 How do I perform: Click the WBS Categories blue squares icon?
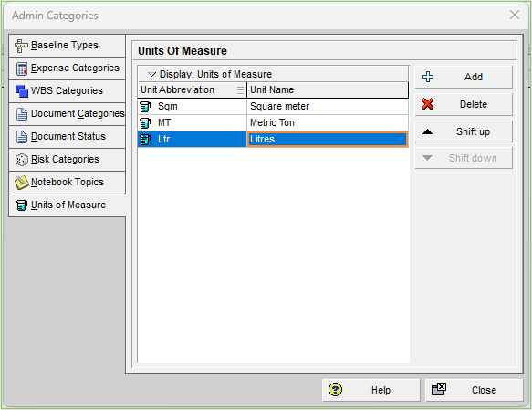click(22, 91)
